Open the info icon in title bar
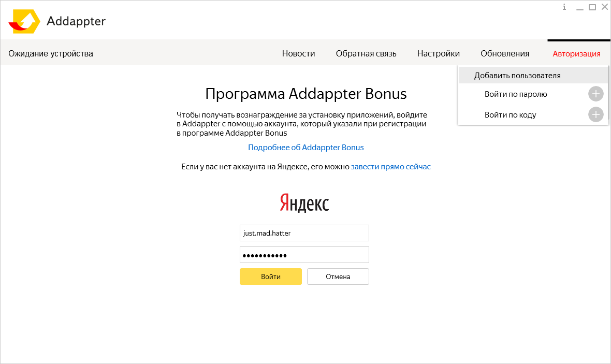 (x=564, y=7)
